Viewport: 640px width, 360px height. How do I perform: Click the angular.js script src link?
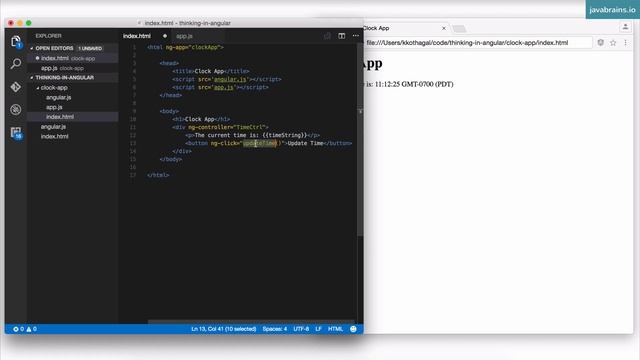click(x=230, y=79)
